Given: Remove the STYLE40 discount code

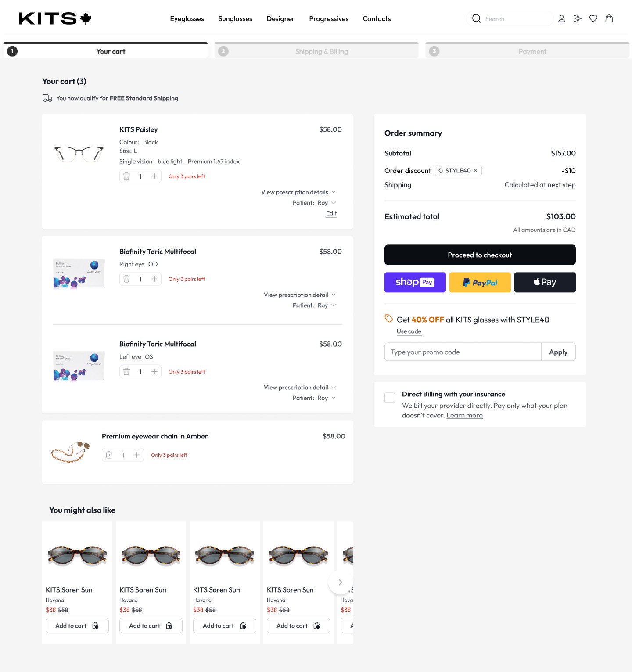Looking at the screenshot, I should tap(475, 170).
